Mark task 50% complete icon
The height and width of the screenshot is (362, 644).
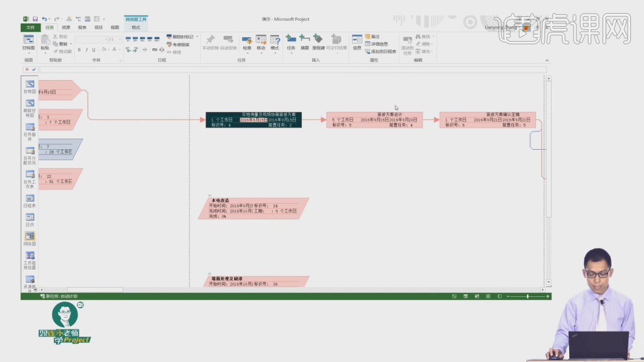point(142,39)
